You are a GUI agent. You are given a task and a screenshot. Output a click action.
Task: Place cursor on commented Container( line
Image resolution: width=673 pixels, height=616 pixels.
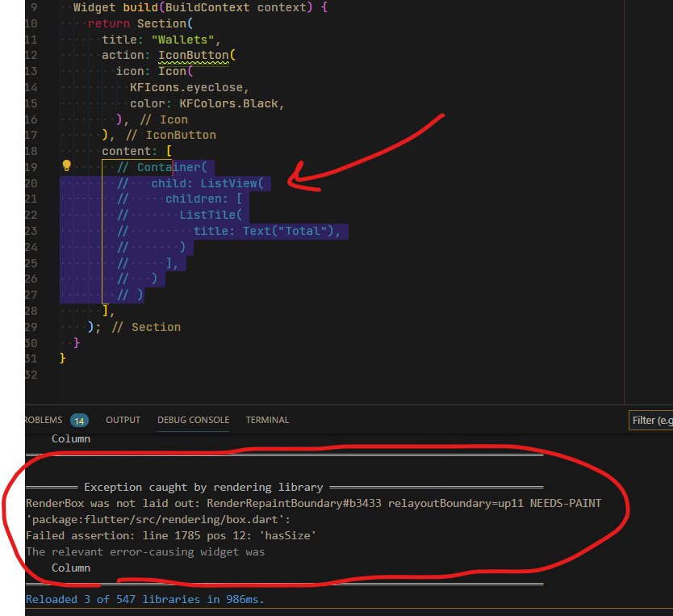(162, 167)
